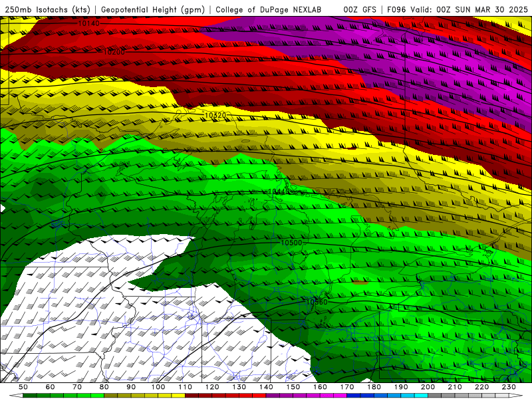Click the 10200 height contour label
Image resolution: width=532 pixels, height=399 pixels.
pos(114,52)
